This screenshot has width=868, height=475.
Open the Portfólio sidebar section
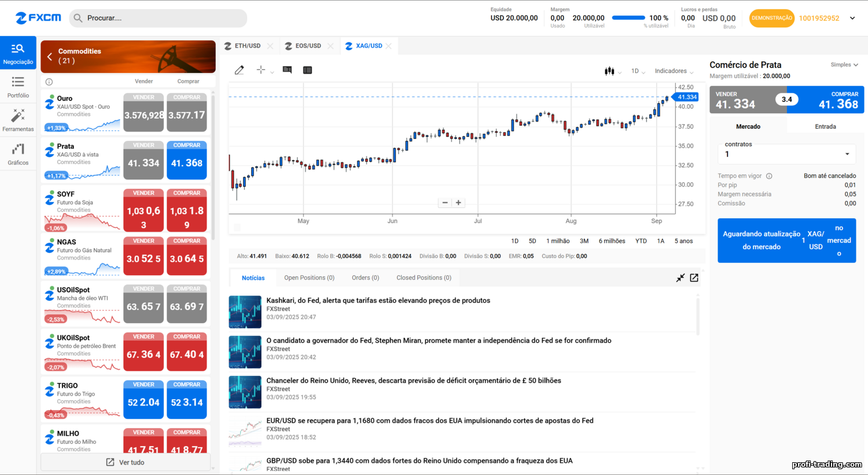(x=18, y=87)
